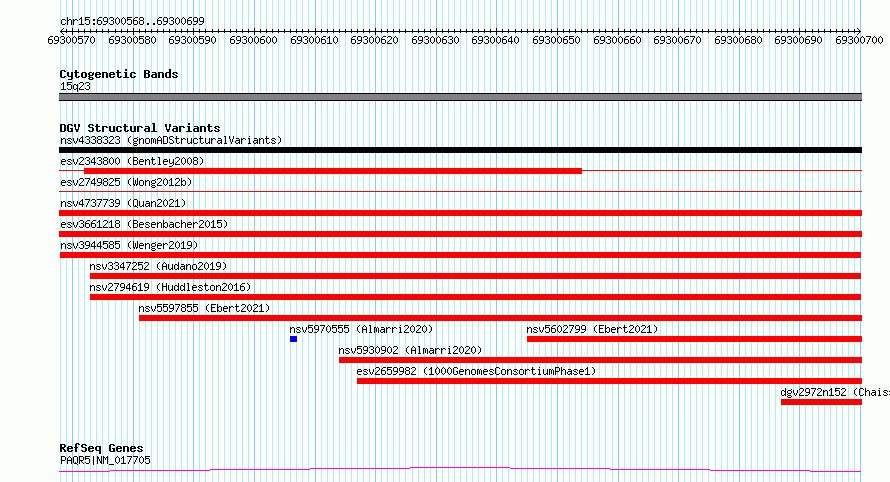The image size is (890, 482).
Task: Click ruler position 69300660
Action: click(617, 40)
